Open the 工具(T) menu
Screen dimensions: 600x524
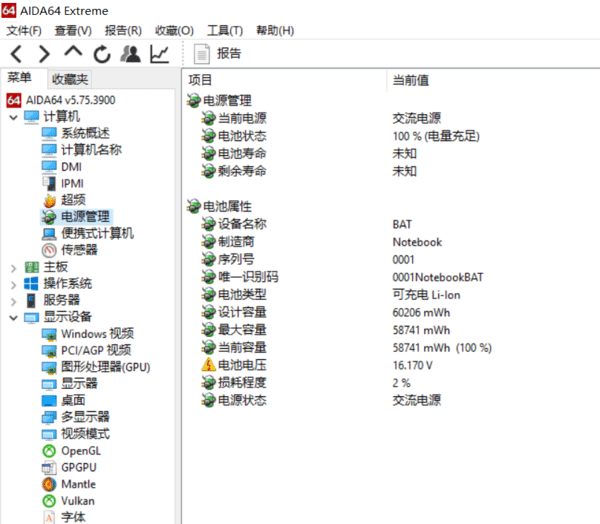[225, 30]
